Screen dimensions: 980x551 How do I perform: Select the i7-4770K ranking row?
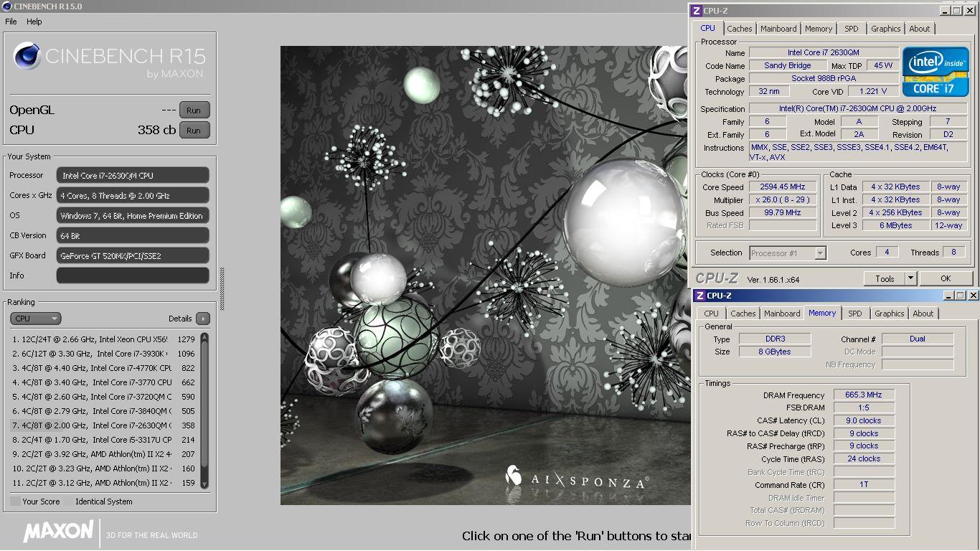pyautogui.click(x=103, y=368)
